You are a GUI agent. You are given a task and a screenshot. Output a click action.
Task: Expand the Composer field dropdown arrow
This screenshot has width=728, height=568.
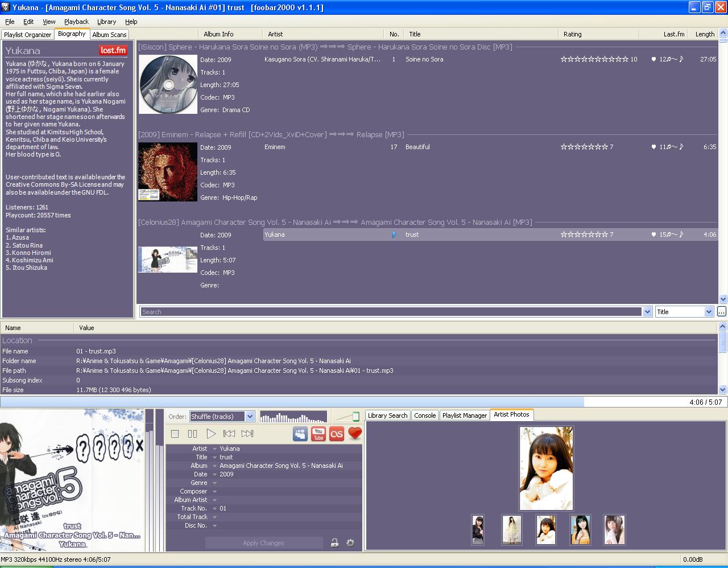[x=214, y=492]
